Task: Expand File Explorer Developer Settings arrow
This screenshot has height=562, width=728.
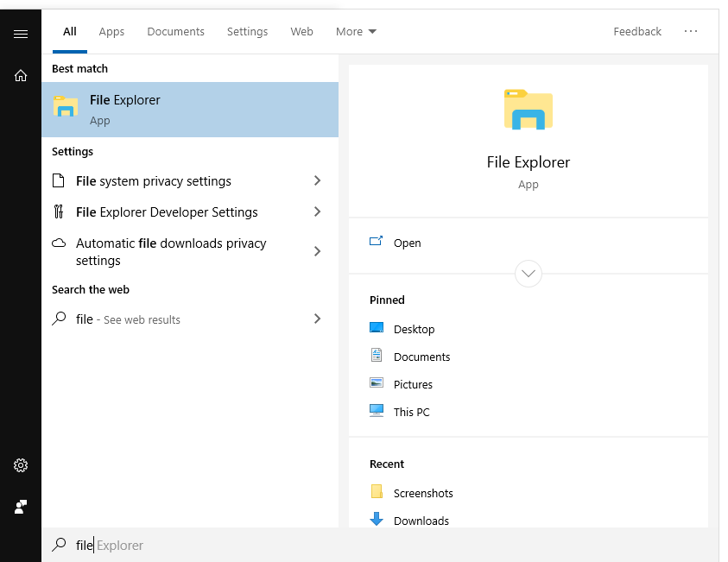Action: tap(318, 212)
